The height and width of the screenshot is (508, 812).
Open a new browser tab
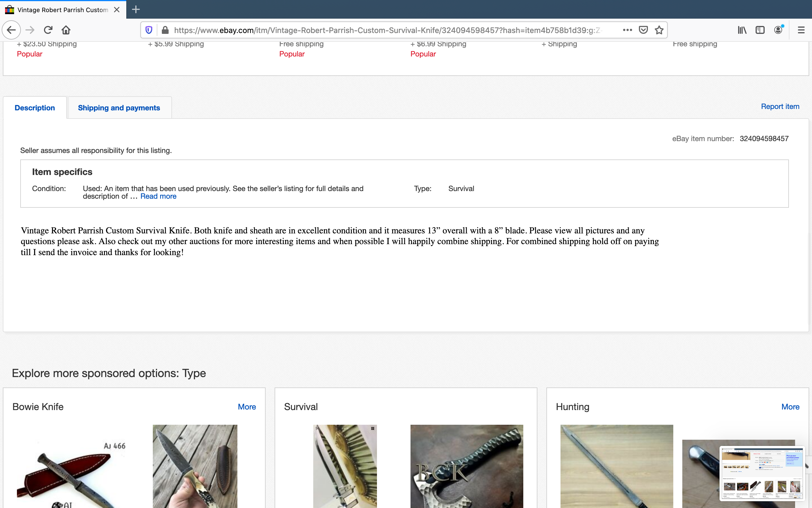tap(136, 9)
